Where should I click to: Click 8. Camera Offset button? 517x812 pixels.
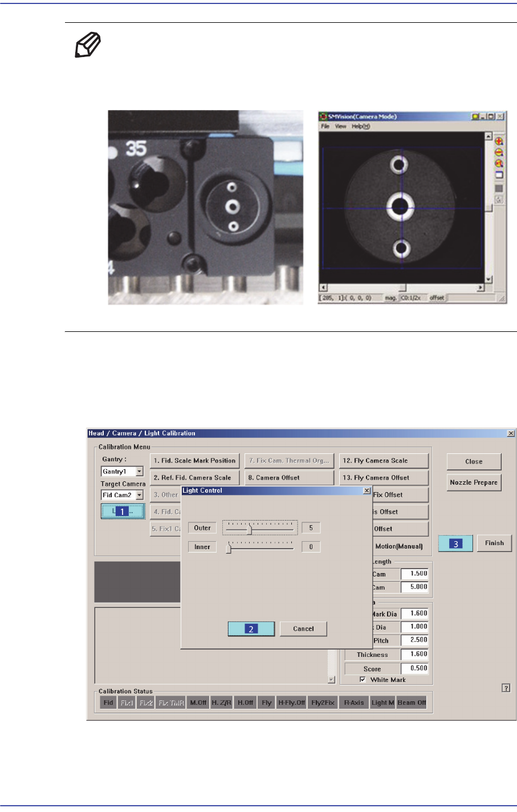click(x=289, y=478)
